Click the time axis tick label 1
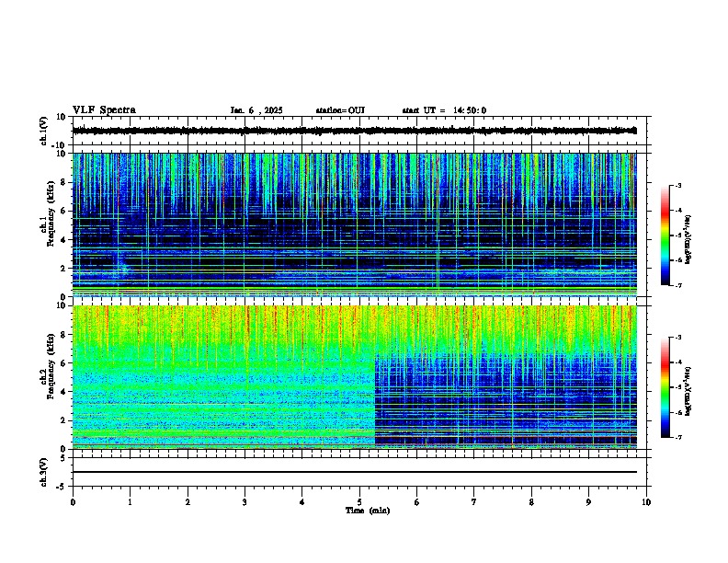The image size is (728, 563). 130,502
